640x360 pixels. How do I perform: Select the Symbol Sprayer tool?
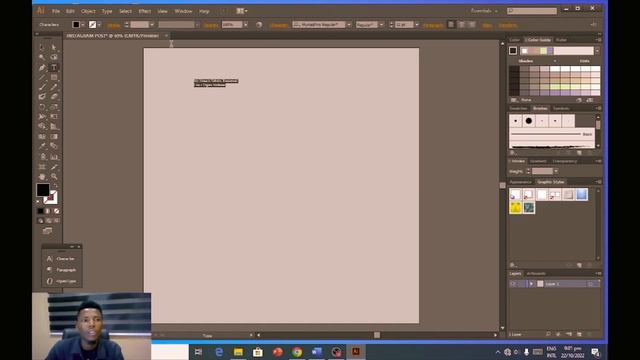(x=42, y=157)
